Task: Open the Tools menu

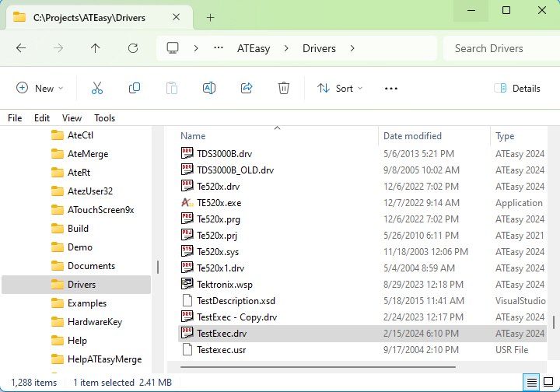Action: pos(105,118)
